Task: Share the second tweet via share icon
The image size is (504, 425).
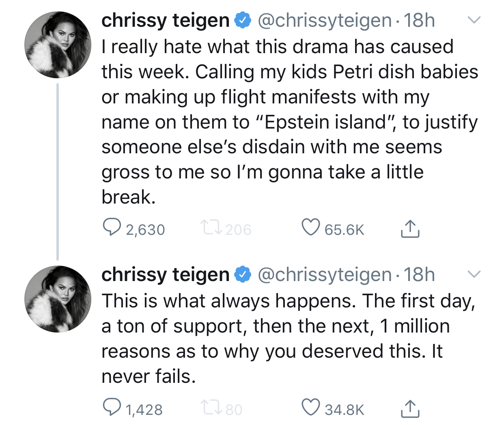Action: click(410, 408)
